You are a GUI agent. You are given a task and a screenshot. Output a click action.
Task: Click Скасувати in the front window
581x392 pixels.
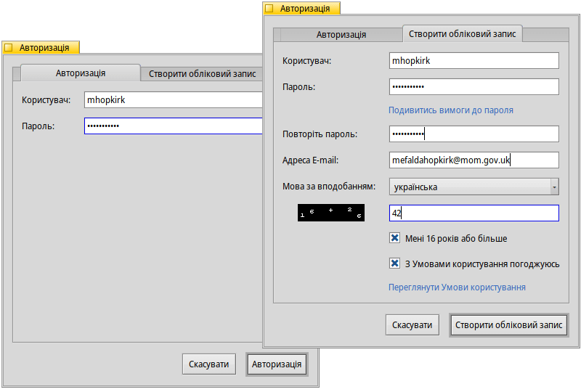[413, 325]
